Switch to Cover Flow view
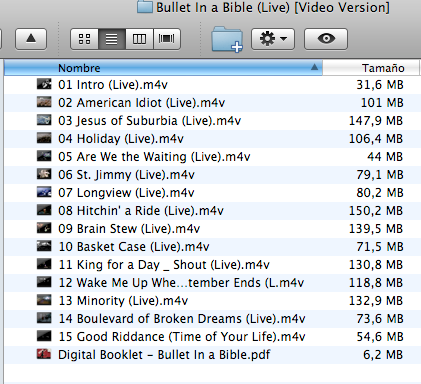 pyautogui.click(x=167, y=39)
